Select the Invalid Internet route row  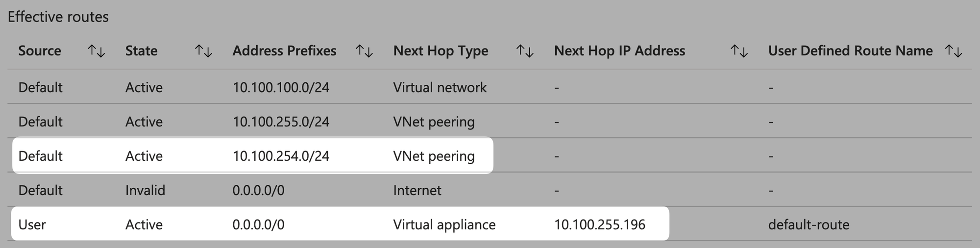pyautogui.click(x=490, y=190)
